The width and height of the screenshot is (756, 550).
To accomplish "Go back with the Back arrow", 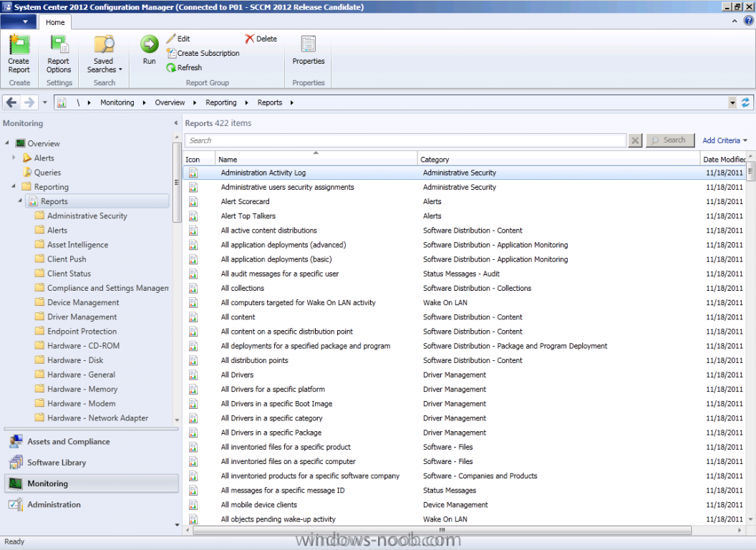I will pos(11,102).
